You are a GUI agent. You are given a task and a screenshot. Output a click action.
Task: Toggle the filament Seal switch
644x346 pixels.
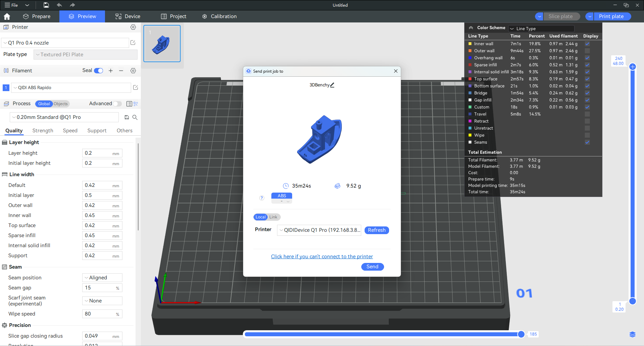click(99, 71)
